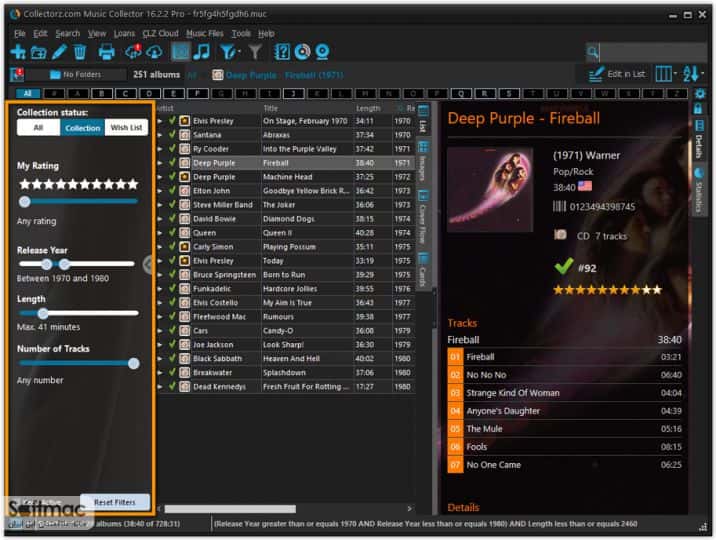Click the blue filter funnel icon
The image size is (716, 540).
pos(228,52)
